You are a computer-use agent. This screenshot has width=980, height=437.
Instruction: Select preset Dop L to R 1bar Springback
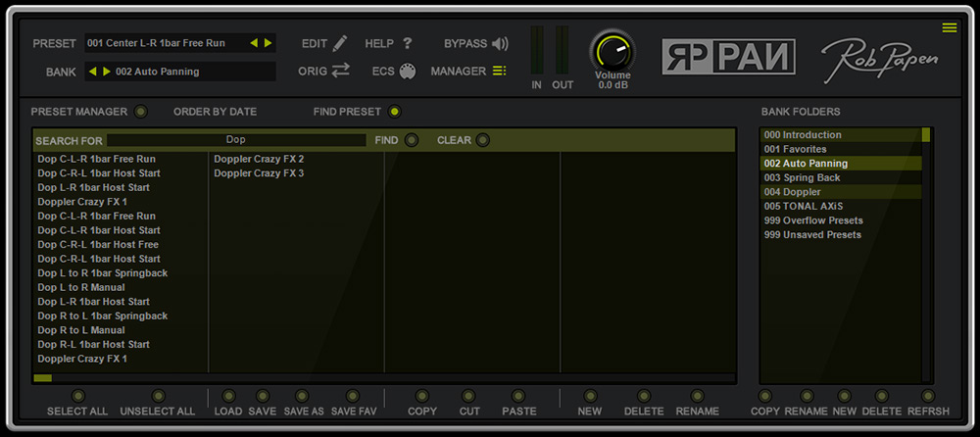pyautogui.click(x=103, y=273)
